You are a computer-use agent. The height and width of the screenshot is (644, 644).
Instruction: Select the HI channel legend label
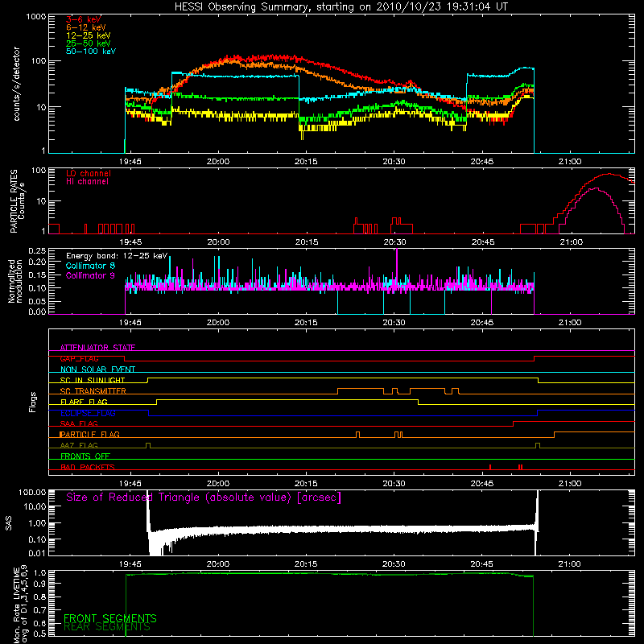[87, 182]
